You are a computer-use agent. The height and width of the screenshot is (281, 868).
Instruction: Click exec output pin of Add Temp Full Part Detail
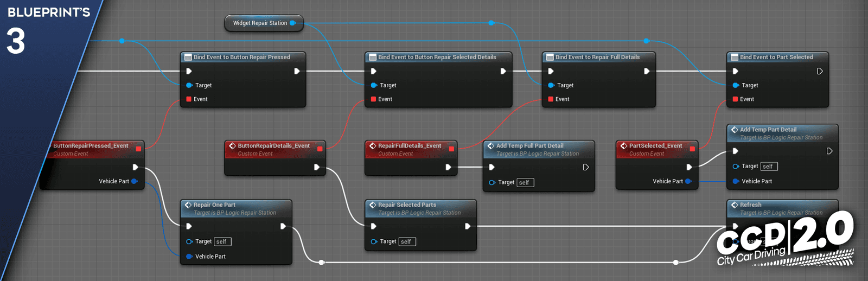(585, 167)
